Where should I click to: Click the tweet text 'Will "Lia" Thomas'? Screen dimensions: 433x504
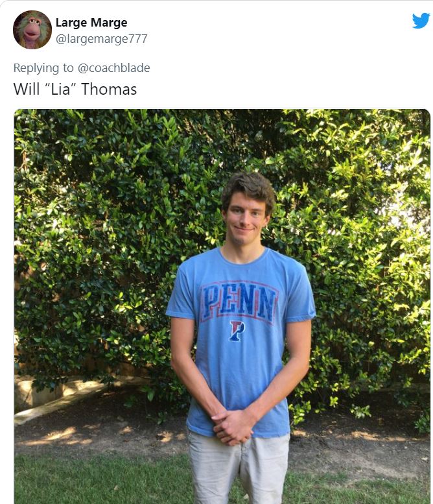[75, 89]
